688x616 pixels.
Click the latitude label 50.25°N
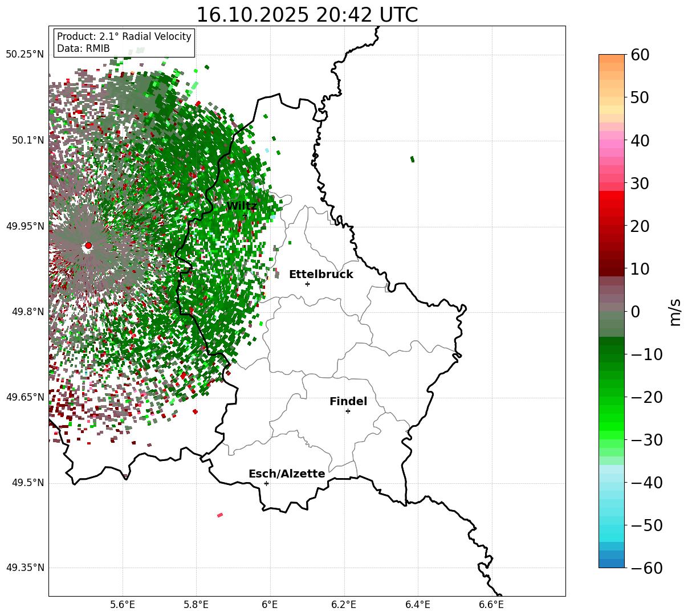tap(25, 55)
